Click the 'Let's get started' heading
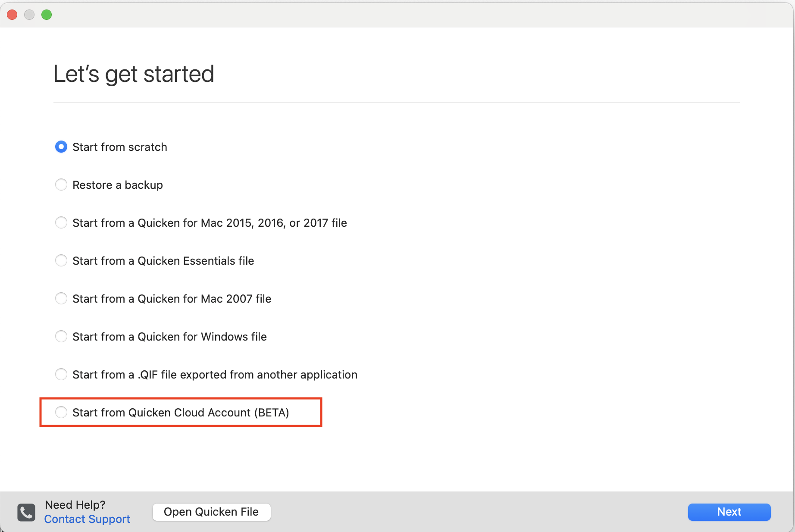 click(x=134, y=73)
